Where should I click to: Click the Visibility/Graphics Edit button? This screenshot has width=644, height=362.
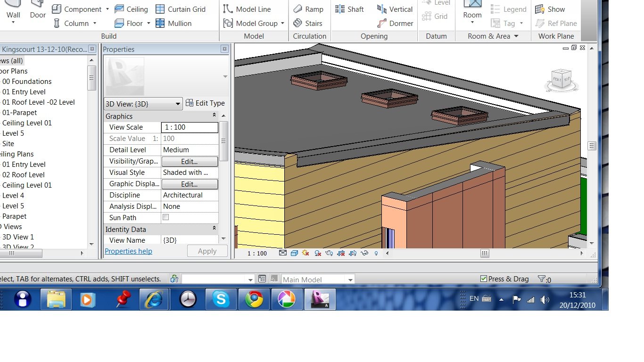point(190,162)
